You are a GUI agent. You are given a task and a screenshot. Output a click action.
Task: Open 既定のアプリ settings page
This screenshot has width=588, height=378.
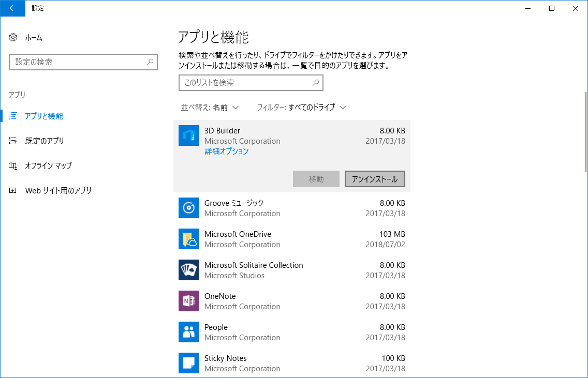coord(44,141)
